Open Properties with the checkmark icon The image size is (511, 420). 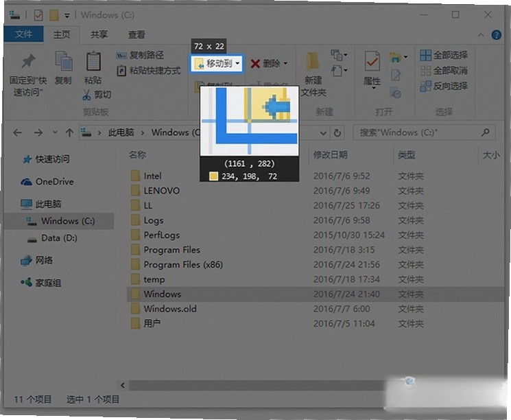pos(372,61)
